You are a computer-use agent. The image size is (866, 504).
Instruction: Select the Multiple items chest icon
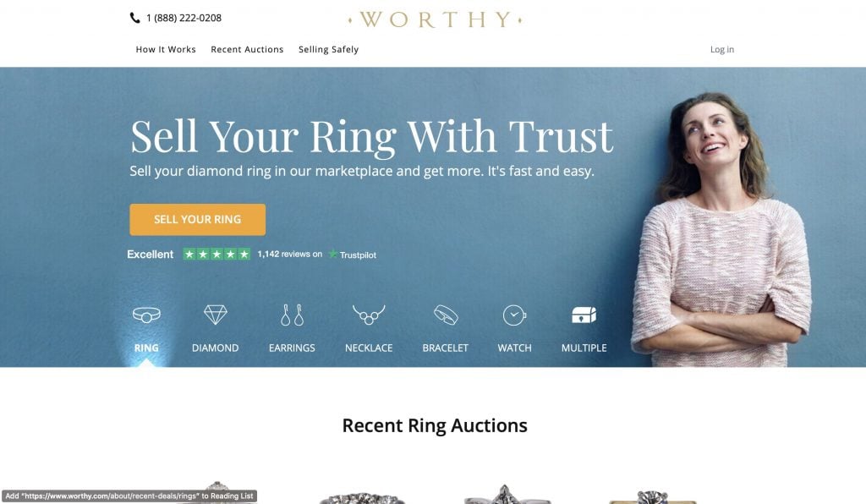(x=584, y=315)
